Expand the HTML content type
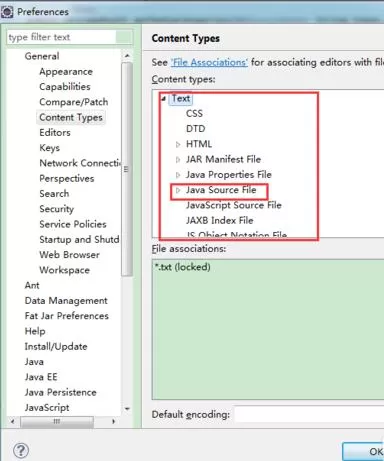This screenshot has height=461, width=384. 178,144
